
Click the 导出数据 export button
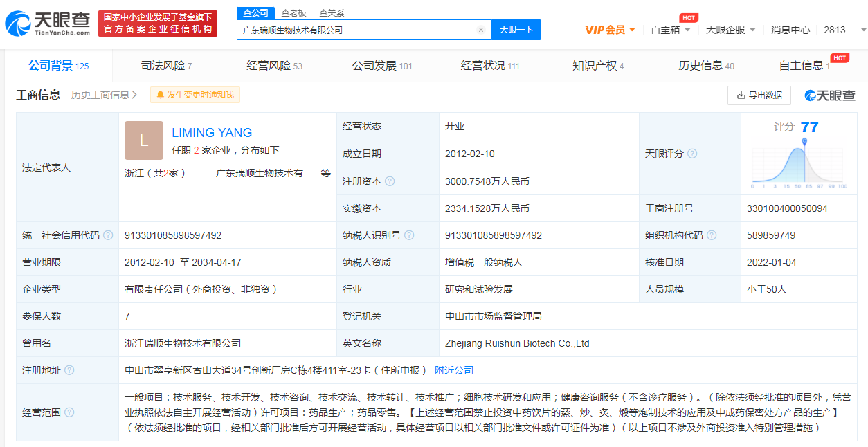click(x=759, y=95)
